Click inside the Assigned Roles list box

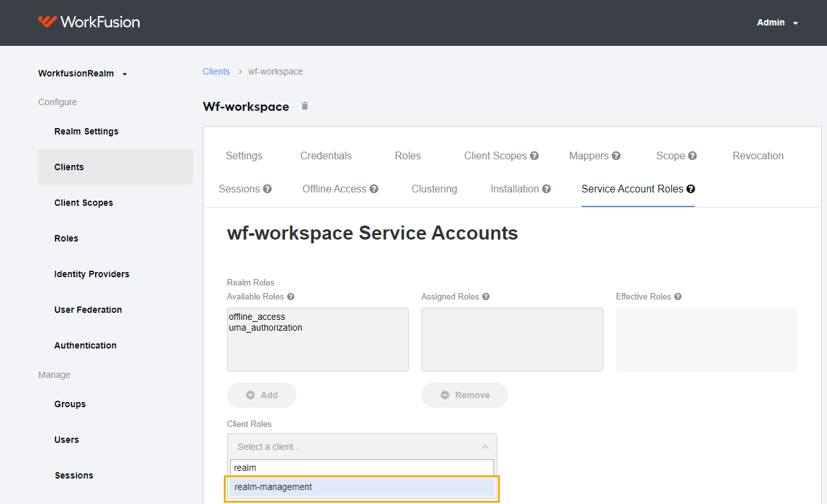pos(512,340)
